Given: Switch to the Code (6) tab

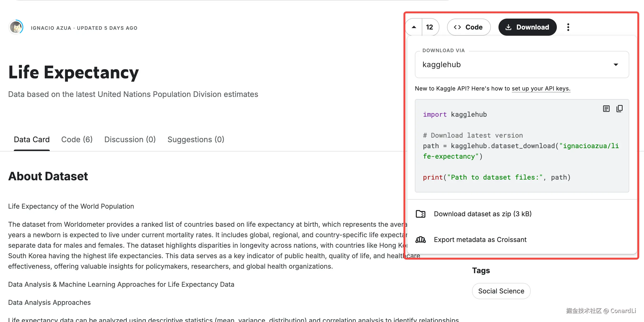Looking at the screenshot, I should coord(77,139).
